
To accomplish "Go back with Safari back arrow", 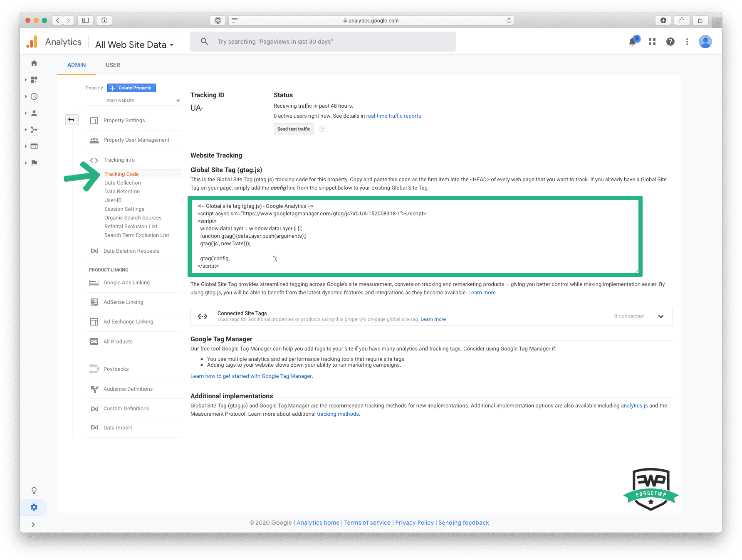I will pos(58,20).
